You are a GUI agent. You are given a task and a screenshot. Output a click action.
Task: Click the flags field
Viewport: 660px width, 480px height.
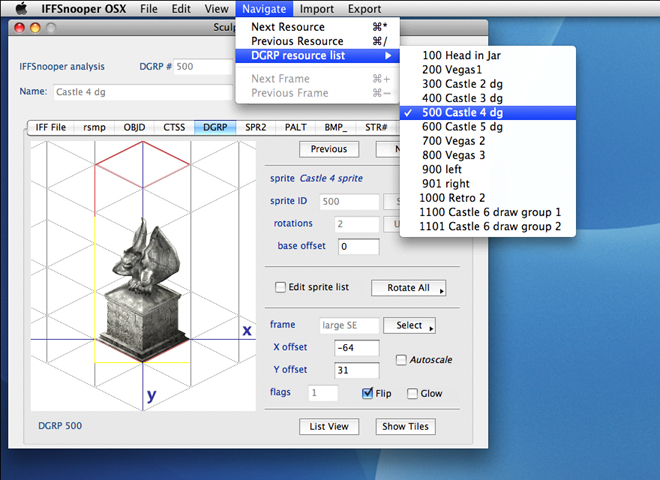(323, 393)
